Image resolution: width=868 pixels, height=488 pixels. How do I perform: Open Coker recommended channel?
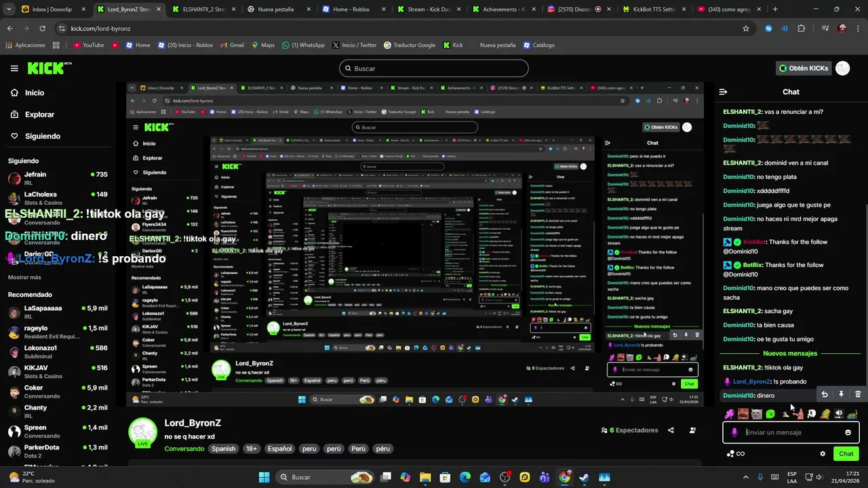pyautogui.click(x=58, y=392)
